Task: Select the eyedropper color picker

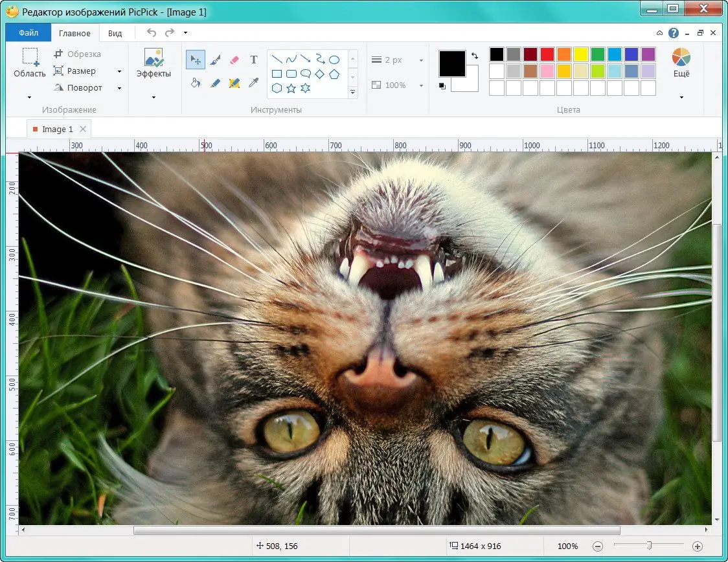Action: 253,83
